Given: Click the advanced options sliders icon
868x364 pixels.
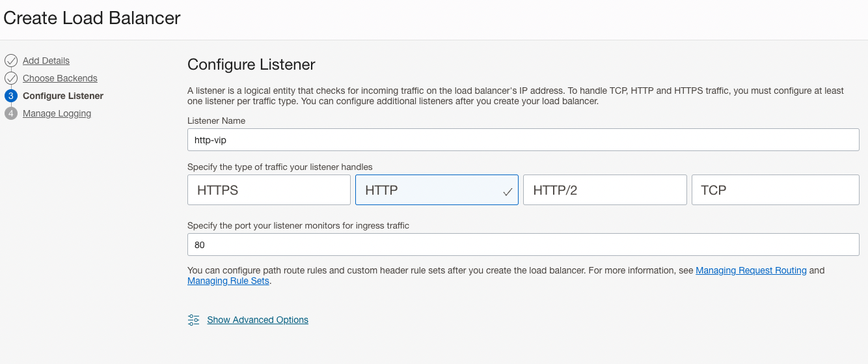Looking at the screenshot, I should click(x=193, y=320).
